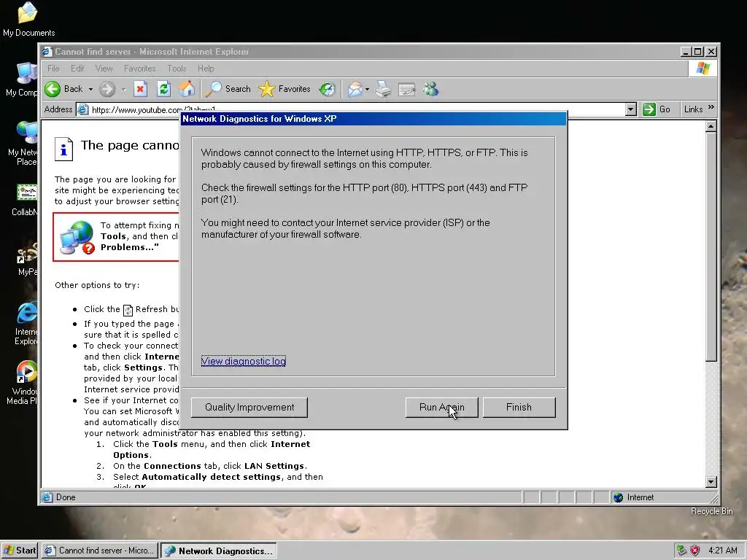The image size is (747, 560).
Task: Open the View menu
Action: pos(104,69)
